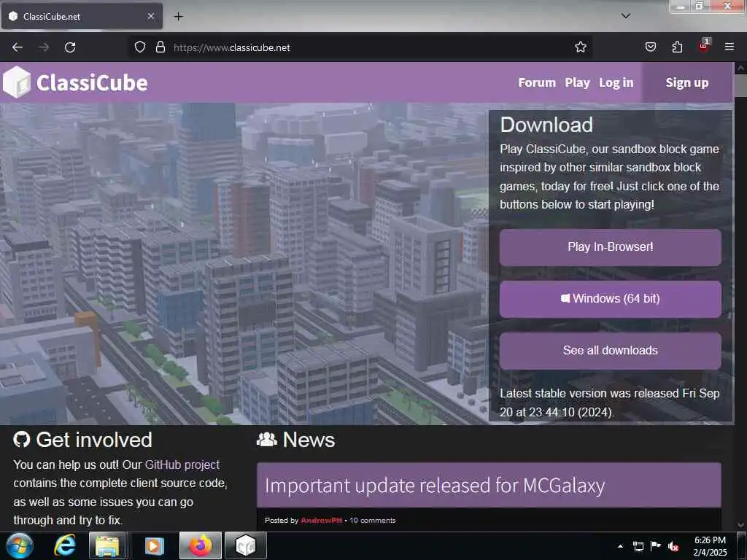Screen dimensions: 747x560
Task: Click the red uBlock extension icon
Action: (x=704, y=46)
